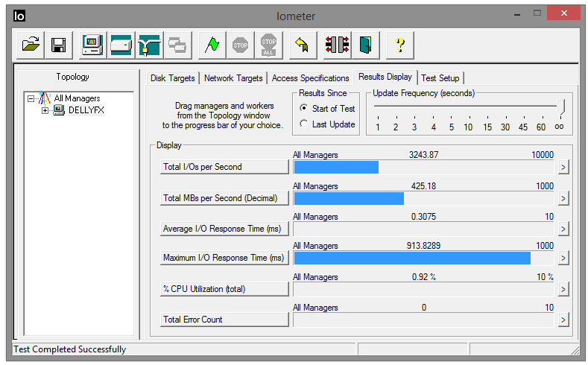The height and width of the screenshot is (365, 588).
Task: Click the Stop All tests icon
Action: [x=268, y=45]
